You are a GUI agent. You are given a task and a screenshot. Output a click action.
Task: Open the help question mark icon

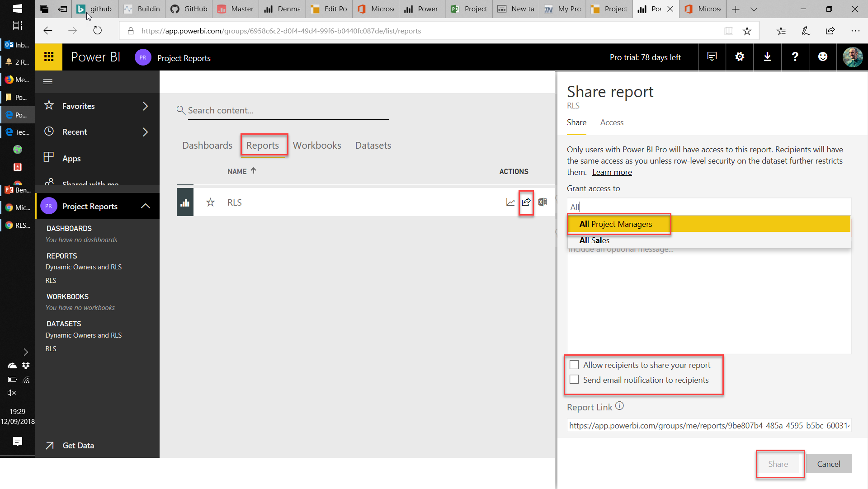(x=795, y=57)
